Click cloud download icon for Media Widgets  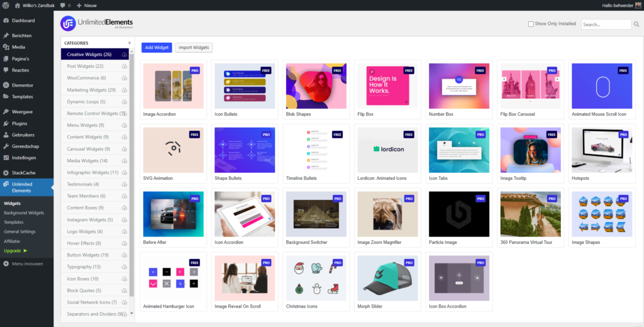(x=125, y=160)
